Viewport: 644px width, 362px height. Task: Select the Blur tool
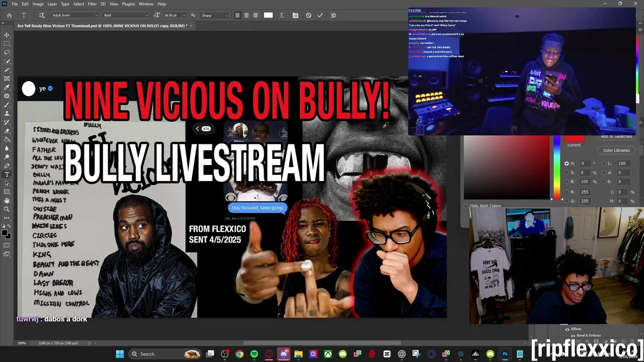[7, 148]
